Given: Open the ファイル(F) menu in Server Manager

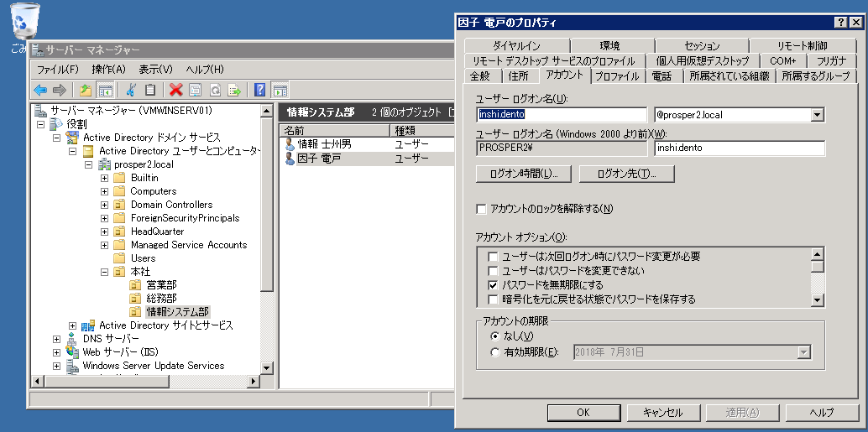Looking at the screenshot, I should tap(58, 69).
